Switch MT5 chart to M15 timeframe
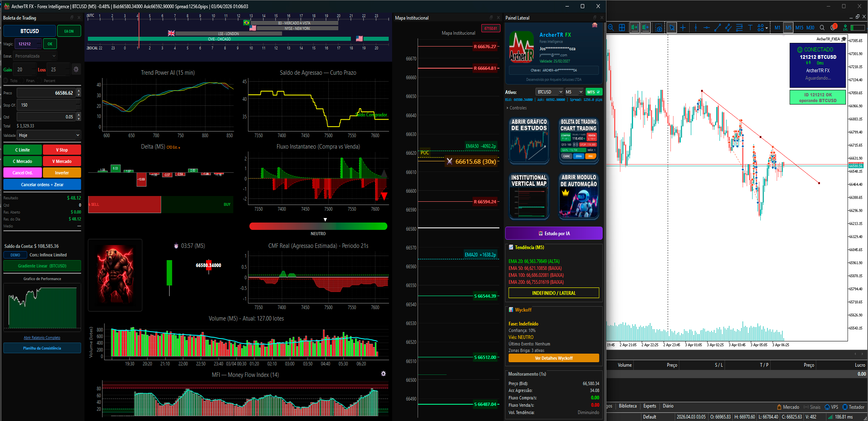This screenshot has width=868, height=421. [x=799, y=28]
